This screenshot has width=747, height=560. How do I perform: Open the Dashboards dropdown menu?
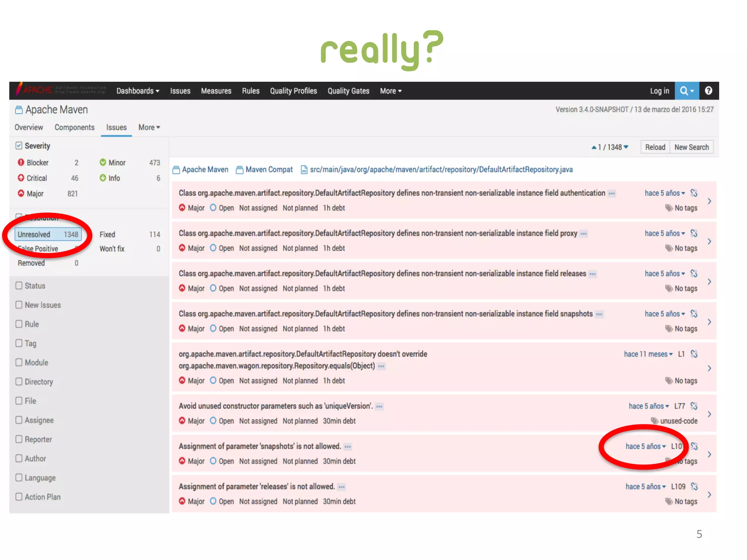[x=138, y=91]
